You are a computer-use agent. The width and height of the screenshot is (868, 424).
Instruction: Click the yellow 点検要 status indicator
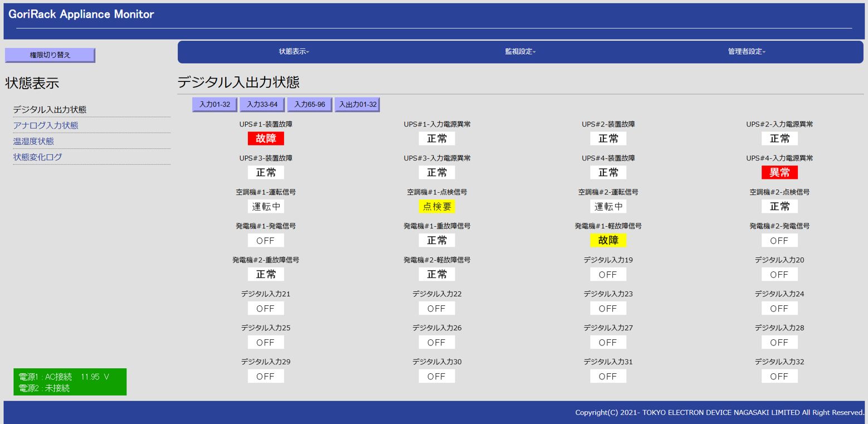(x=437, y=207)
